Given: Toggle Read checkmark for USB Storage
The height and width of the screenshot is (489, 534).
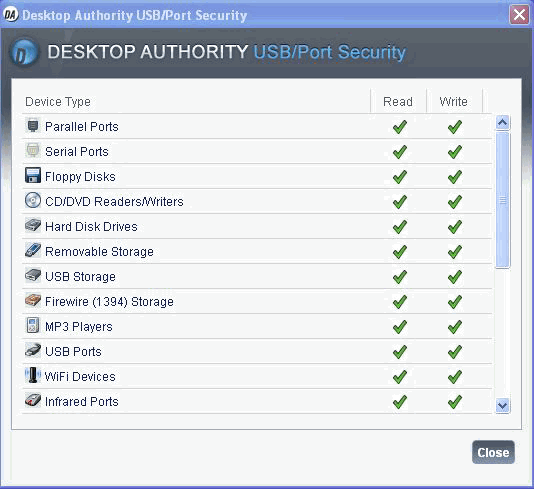Looking at the screenshot, I should tap(400, 277).
